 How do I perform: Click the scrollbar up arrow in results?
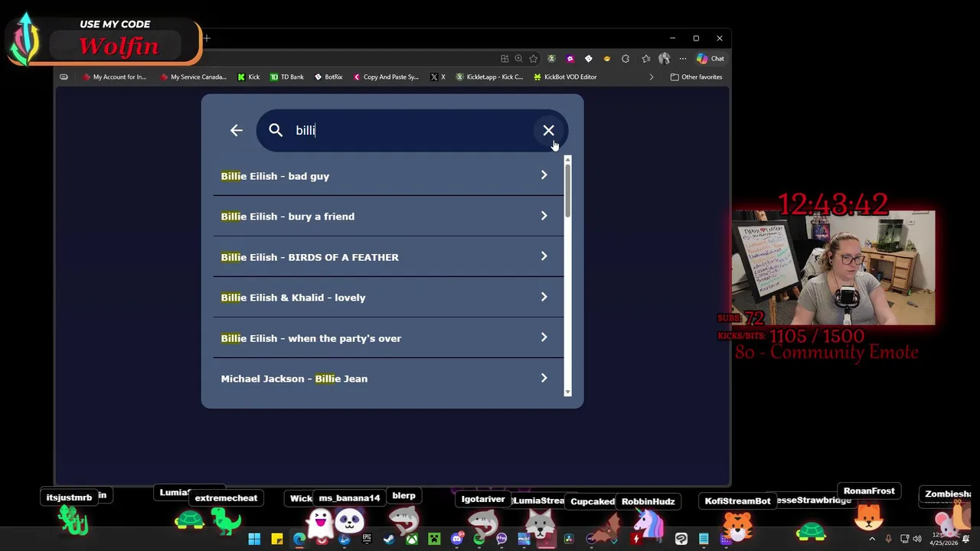pos(567,159)
